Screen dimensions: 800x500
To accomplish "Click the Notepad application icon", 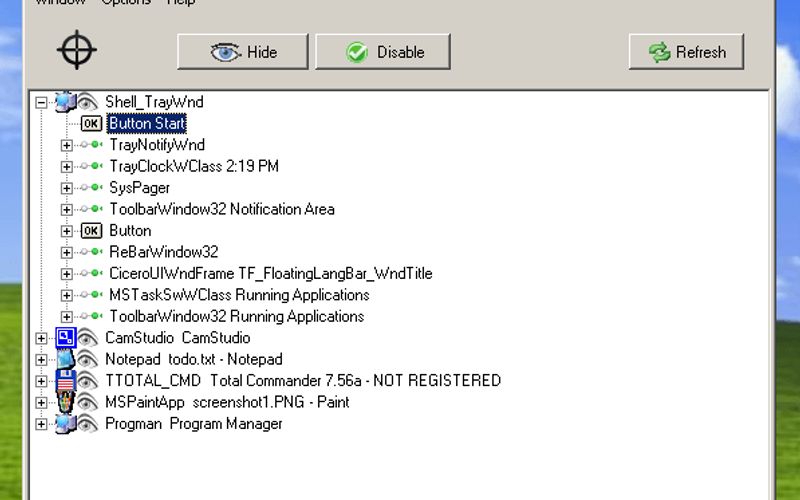I will (x=65, y=359).
